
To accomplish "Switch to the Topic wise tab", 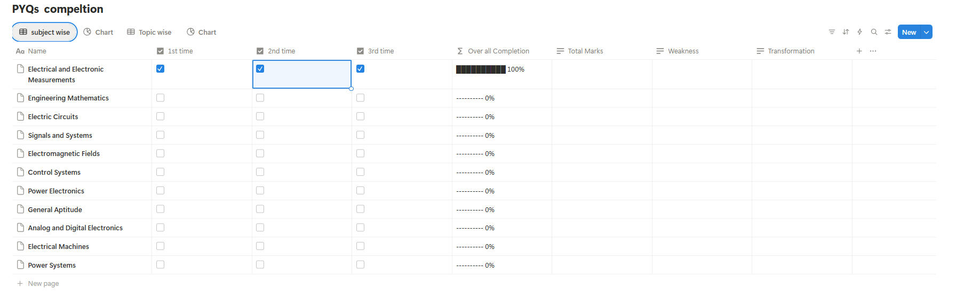I will (149, 33).
